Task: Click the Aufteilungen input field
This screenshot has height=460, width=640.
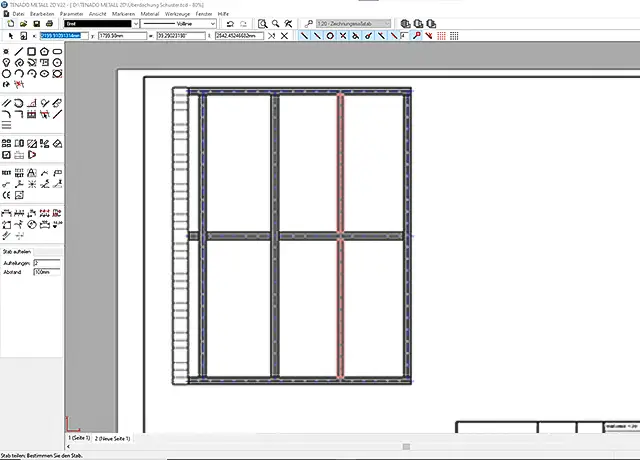Action: (46, 262)
